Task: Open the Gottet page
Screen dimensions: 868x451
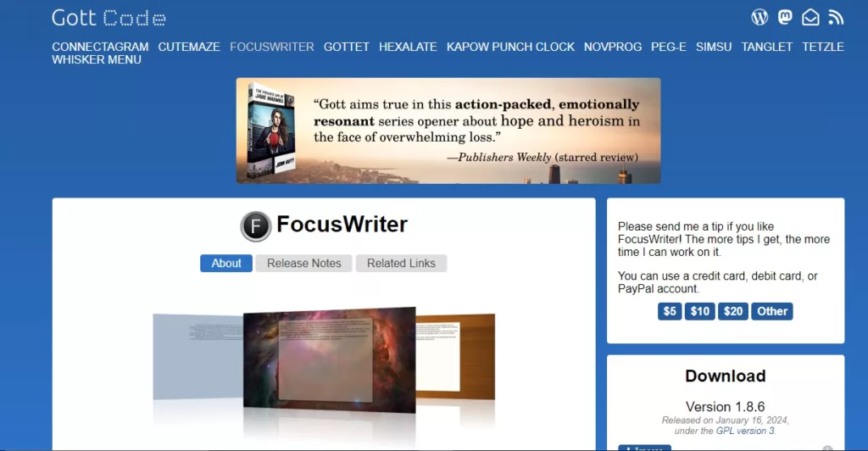Action: [347, 47]
